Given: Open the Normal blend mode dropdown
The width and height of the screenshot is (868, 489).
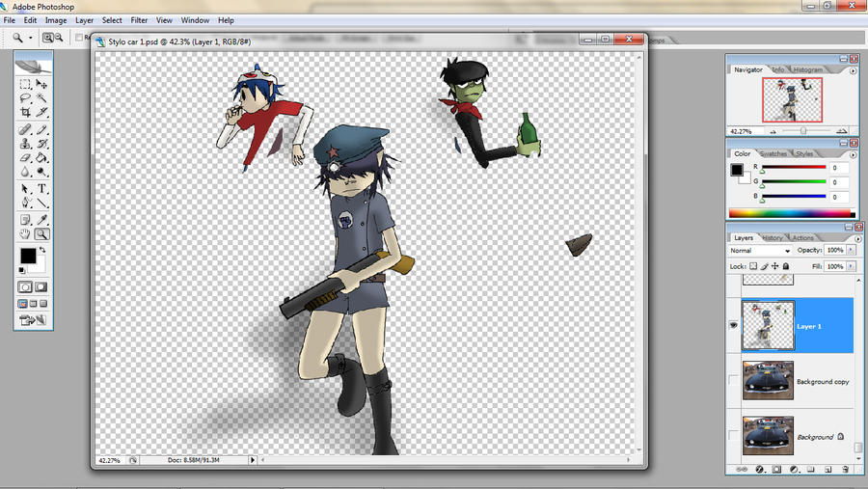Looking at the screenshot, I should click(760, 251).
